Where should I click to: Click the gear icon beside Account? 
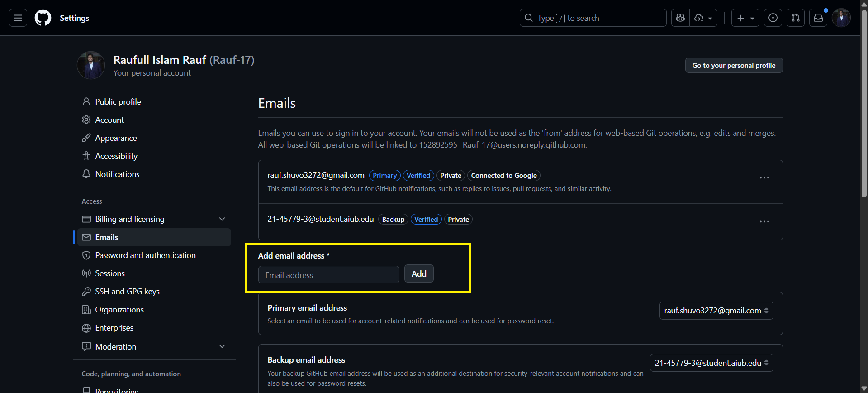[x=86, y=120]
